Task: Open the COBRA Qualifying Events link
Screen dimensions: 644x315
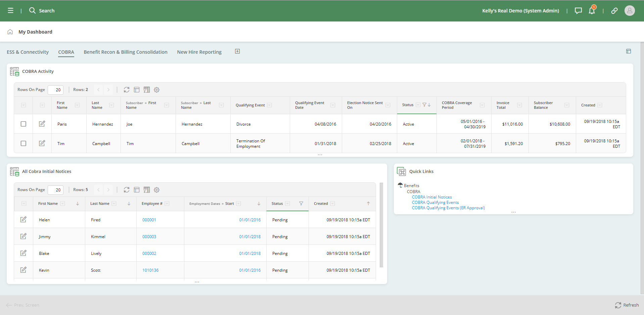Action: click(x=435, y=203)
